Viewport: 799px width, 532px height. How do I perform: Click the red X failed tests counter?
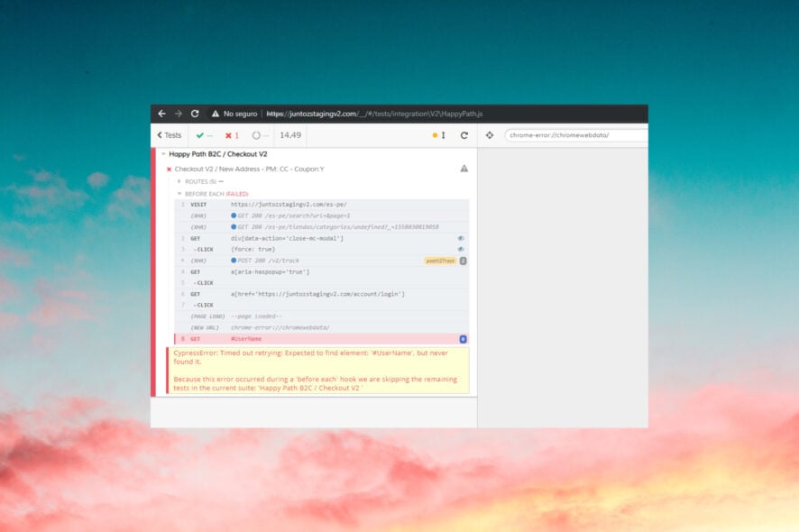point(233,134)
